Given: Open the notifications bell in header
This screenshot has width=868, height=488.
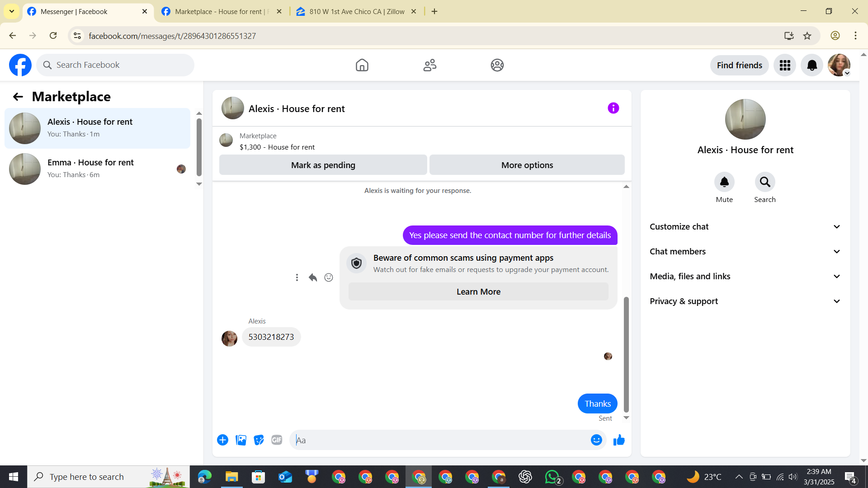Looking at the screenshot, I should 812,66.
